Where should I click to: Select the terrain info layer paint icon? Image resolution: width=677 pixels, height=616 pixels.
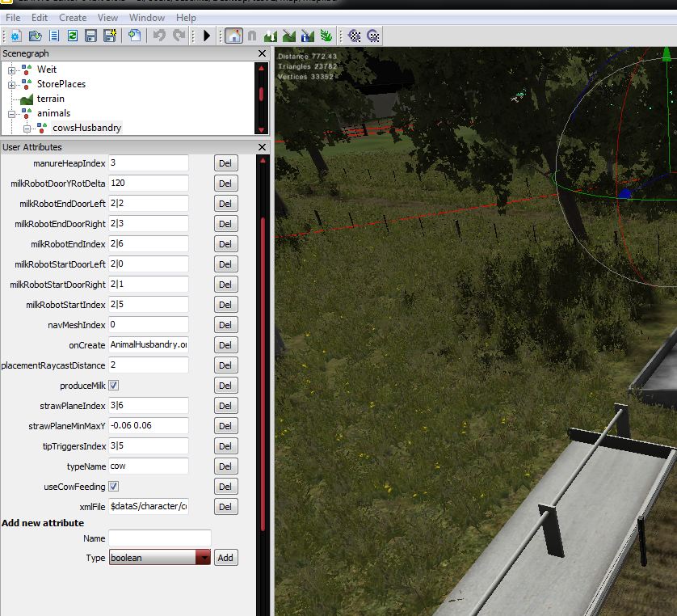tap(308, 36)
